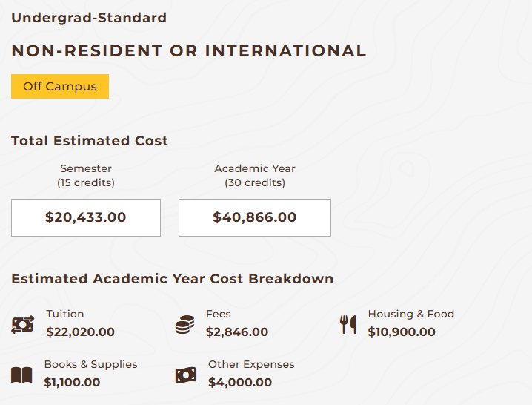This screenshot has height=405, width=532.
Task: Click the Housing & Food utensils icon
Action: coord(348,324)
